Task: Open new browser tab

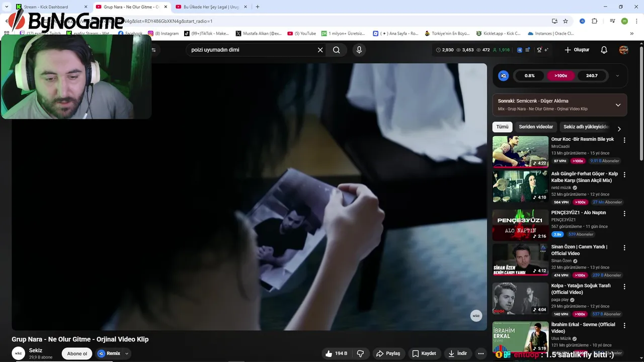Action: (258, 7)
